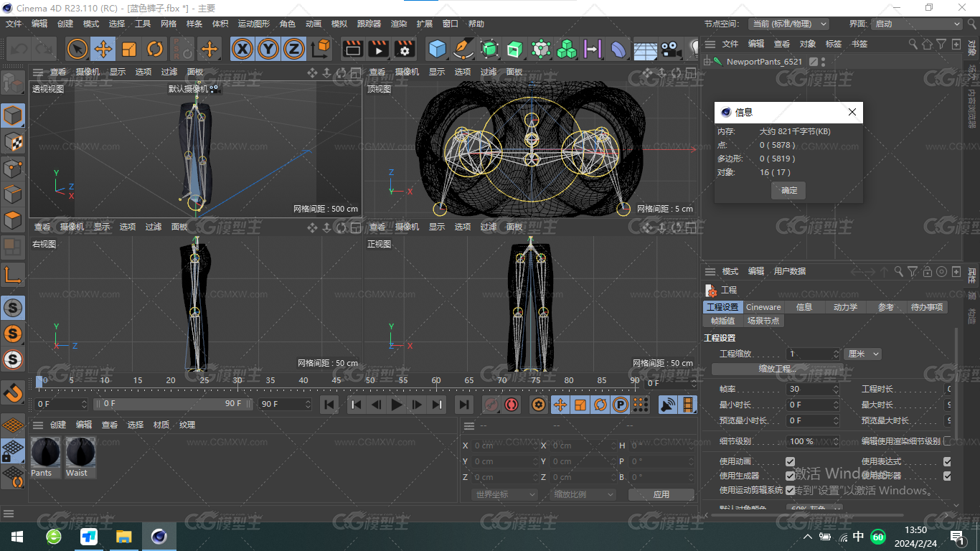Add a Floor environment object
Image resolution: width=980 pixels, height=551 pixels.
point(645,50)
